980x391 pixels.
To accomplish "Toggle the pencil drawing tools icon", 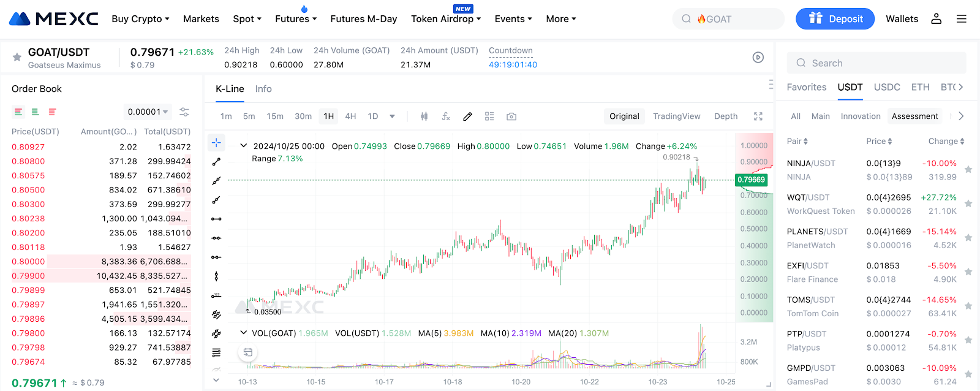I will 467,116.
